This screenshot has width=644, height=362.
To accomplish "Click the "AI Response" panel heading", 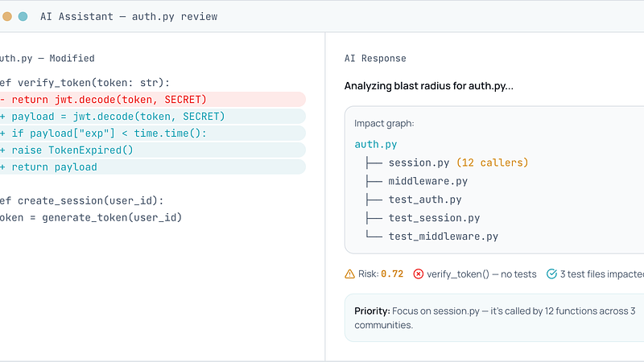I will [x=375, y=58].
